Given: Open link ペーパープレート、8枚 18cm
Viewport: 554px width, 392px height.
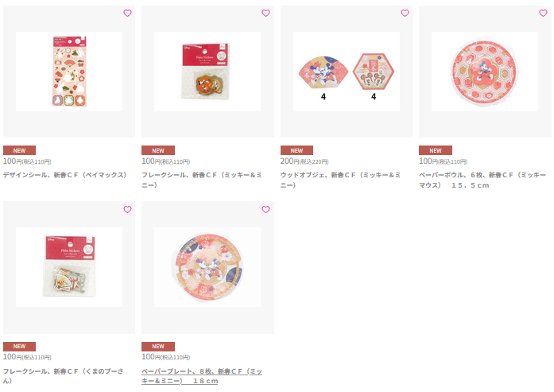Looking at the screenshot, I should pyautogui.click(x=202, y=376).
